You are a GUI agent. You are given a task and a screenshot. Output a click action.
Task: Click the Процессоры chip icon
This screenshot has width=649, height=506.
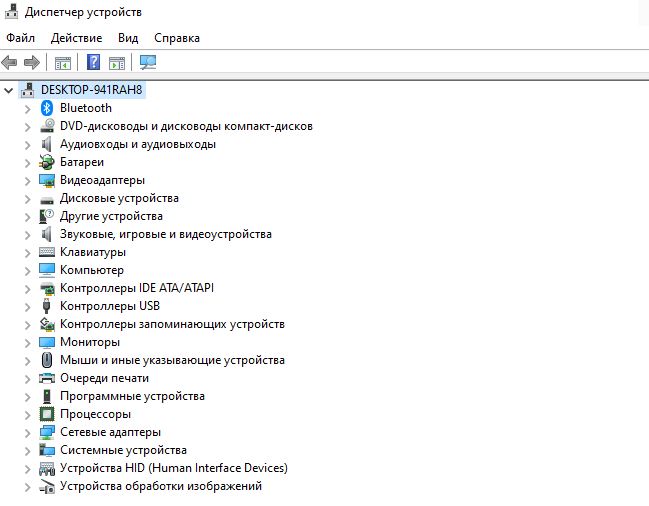pos(47,414)
